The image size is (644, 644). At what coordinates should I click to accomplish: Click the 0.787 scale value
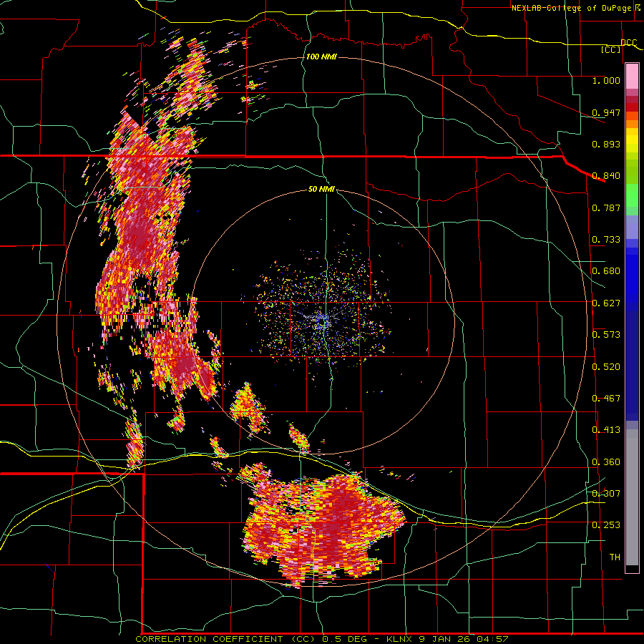pyautogui.click(x=606, y=208)
